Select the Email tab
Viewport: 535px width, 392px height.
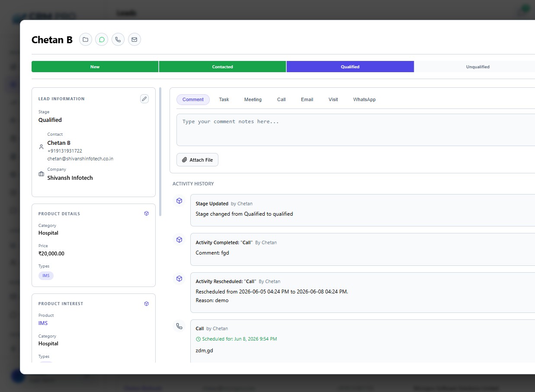[307, 99]
